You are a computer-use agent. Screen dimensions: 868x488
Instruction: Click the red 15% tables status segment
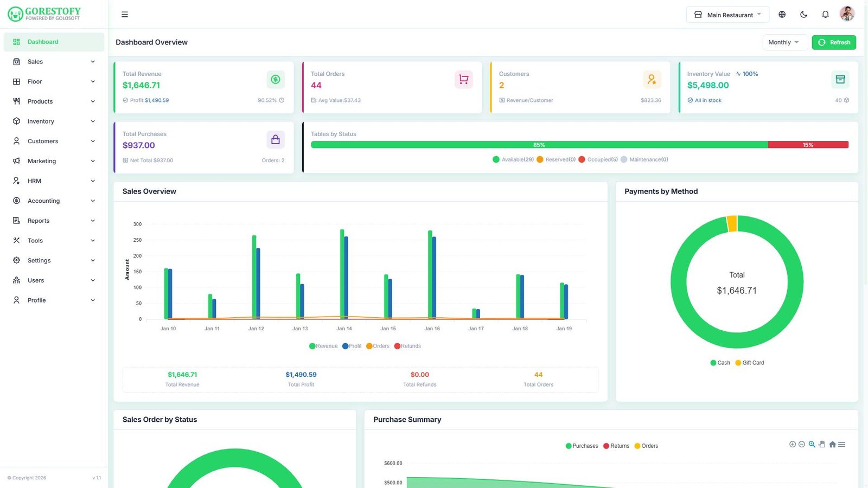tap(808, 145)
